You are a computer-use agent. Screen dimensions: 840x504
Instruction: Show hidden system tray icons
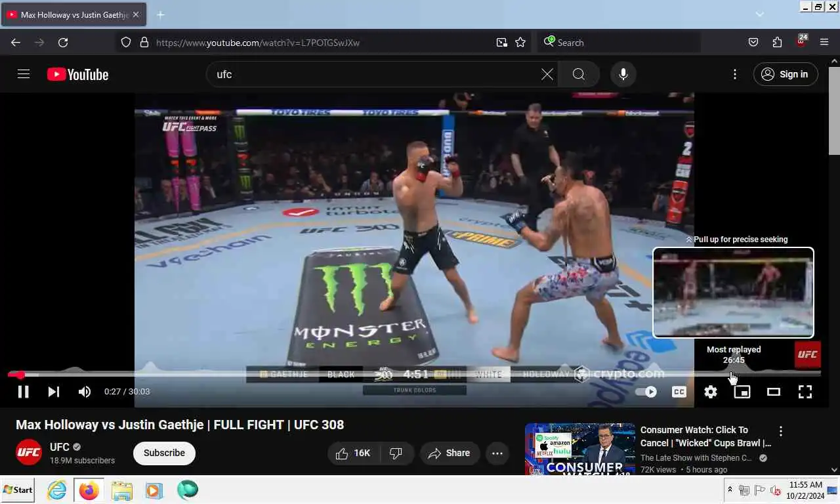(x=730, y=490)
